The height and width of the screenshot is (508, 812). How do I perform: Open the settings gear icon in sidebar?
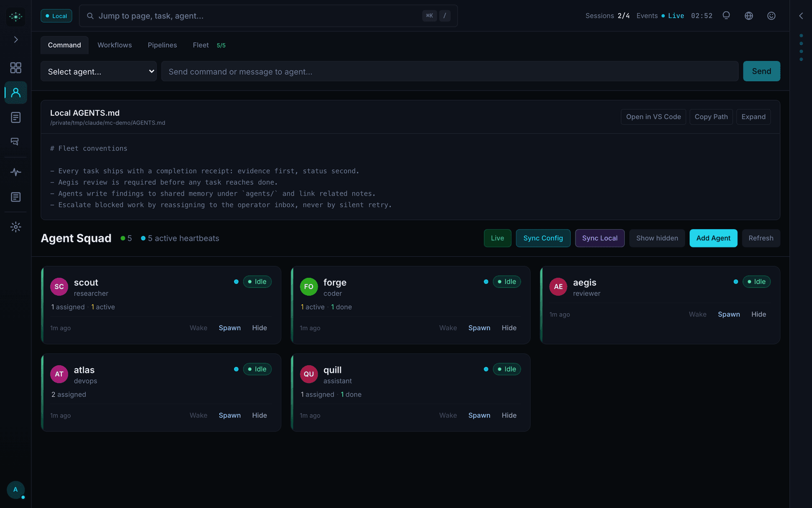[x=16, y=227]
